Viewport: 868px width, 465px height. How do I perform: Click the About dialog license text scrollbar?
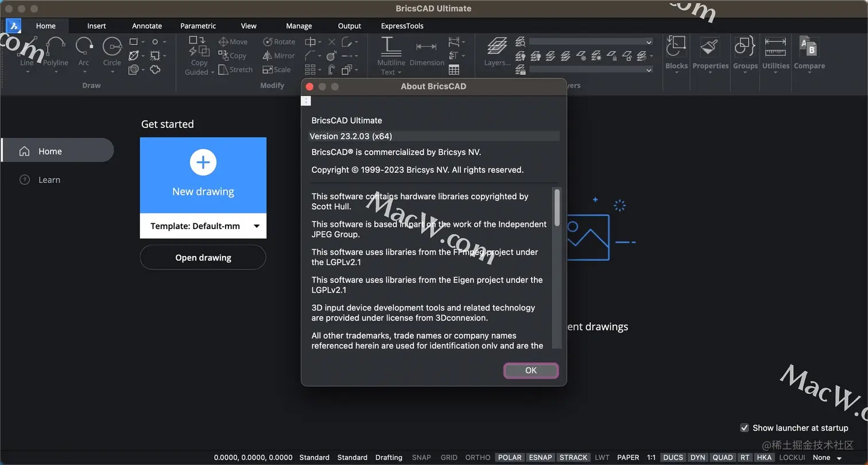click(556, 207)
